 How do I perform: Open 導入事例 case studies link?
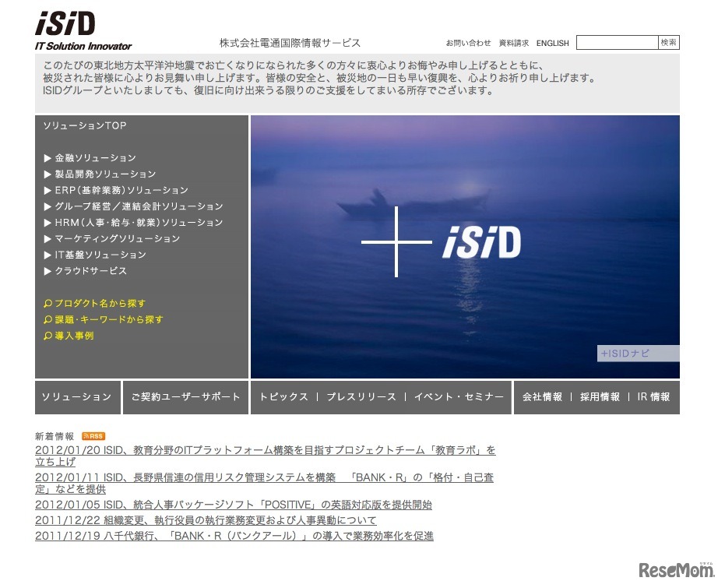(74, 336)
